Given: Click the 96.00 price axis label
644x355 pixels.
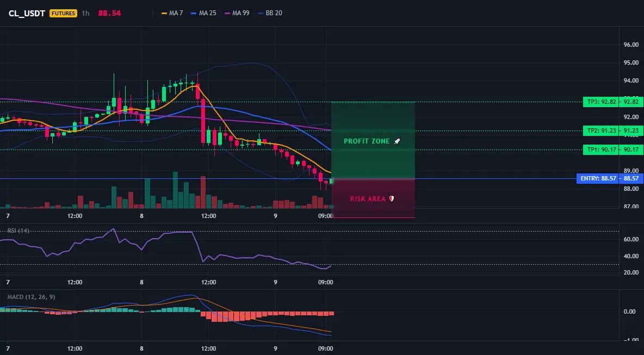Looking at the screenshot, I should pos(631,45).
